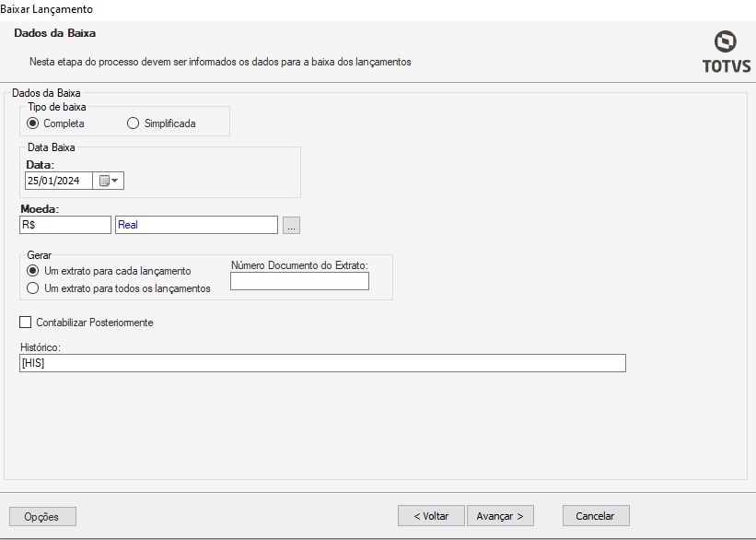The width and height of the screenshot is (756, 540).
Task: Select the Simplificada radio option
Action: click(x=134, y=123)
